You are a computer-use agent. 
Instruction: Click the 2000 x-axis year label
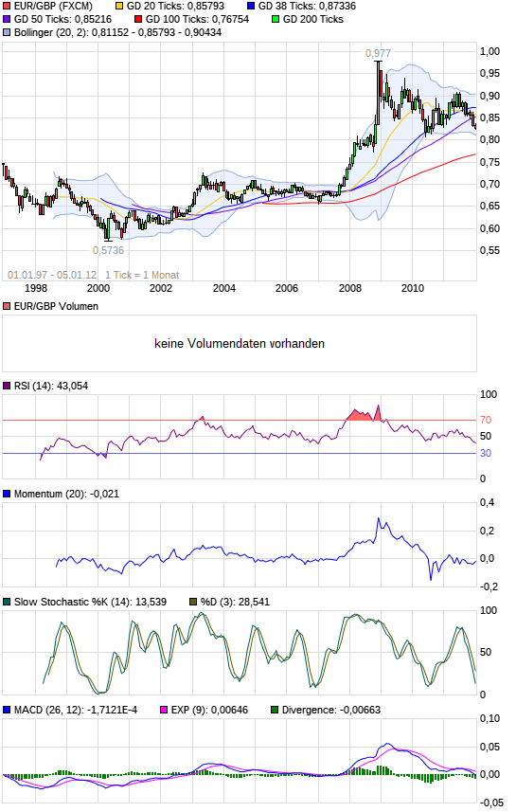(98, 288)
